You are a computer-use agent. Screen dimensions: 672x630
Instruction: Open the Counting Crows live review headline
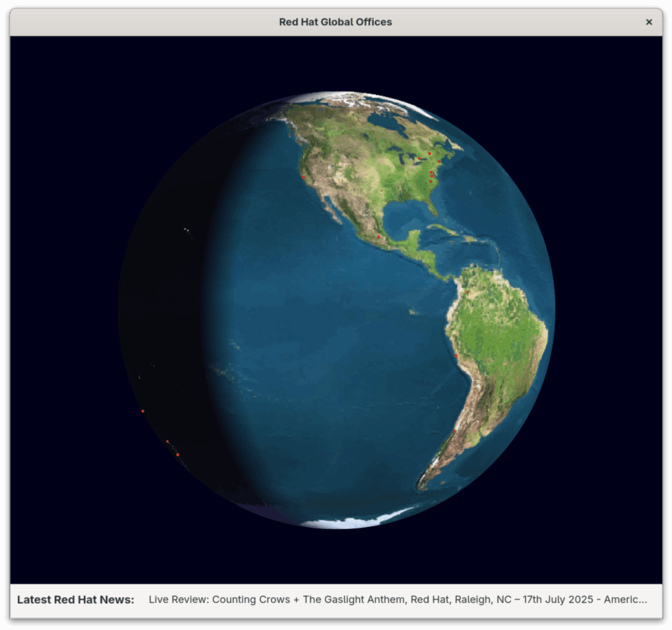tap(398, 600)
